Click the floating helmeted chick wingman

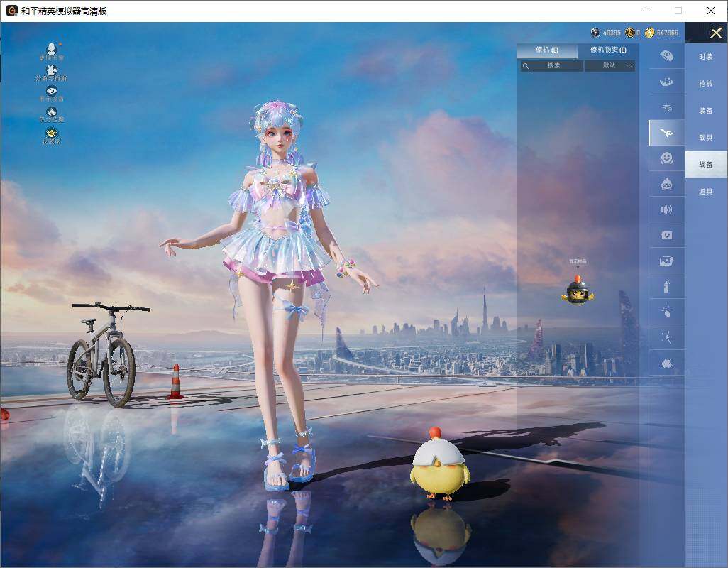click(x=578, y=290)
